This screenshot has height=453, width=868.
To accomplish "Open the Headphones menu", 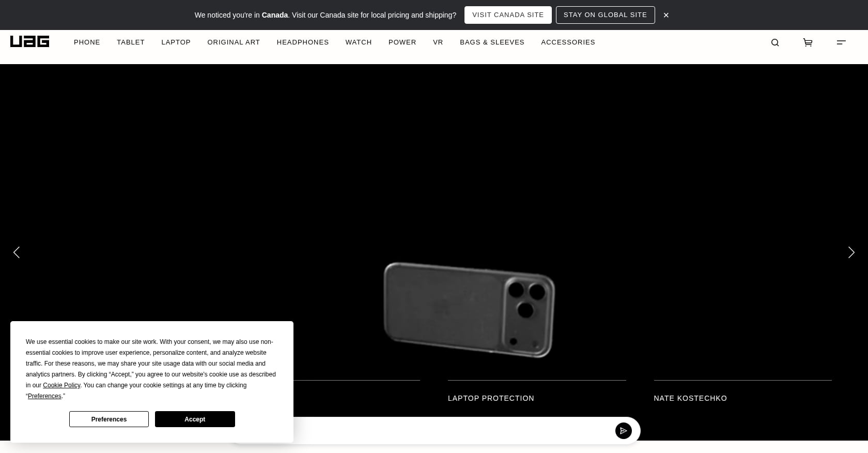I will pos(303,42).
